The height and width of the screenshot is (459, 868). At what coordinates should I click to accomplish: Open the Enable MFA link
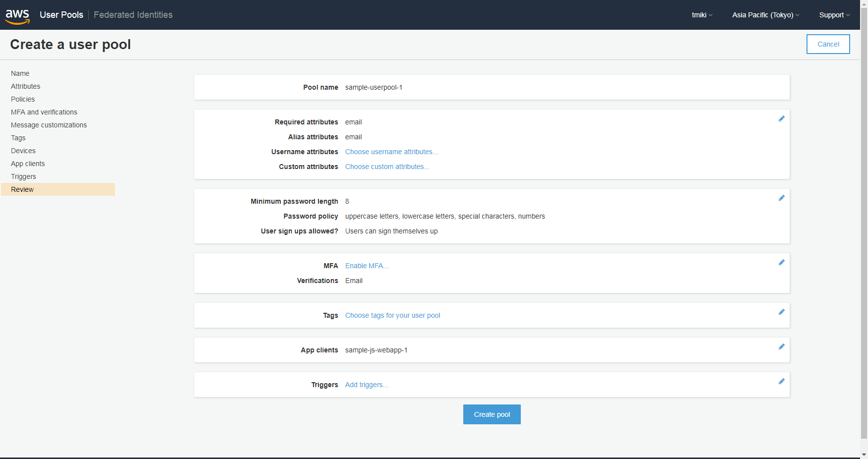click(x=367, y=266)
